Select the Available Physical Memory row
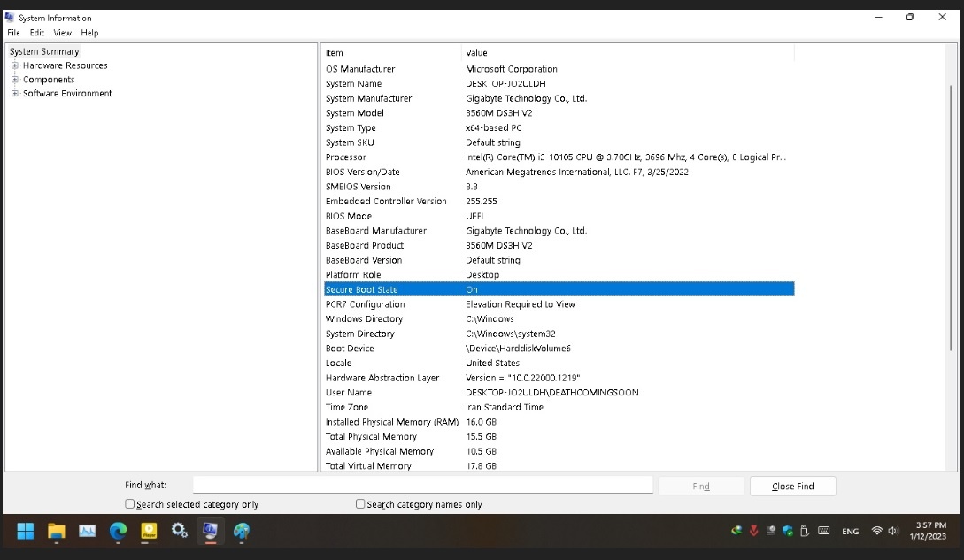This screenshot has height=560, width=964. click(559, 451)
